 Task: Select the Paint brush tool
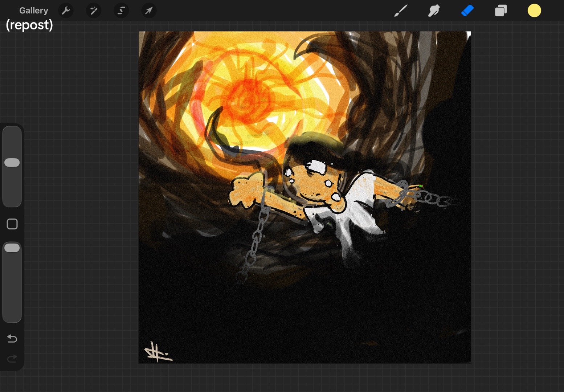point(401,11)
